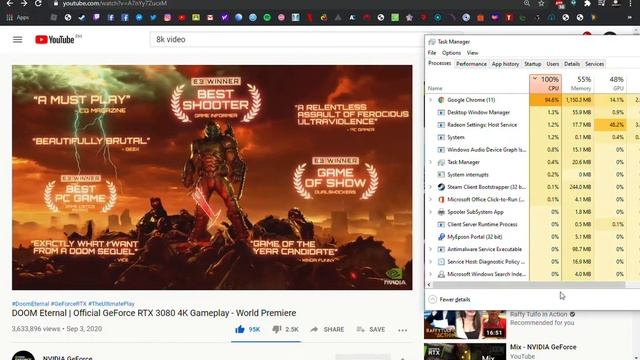Image resolution: width=640 pixels, height=360 pixels.
Task: Open Task Manager View menu
Action: click(x=473, y=53)
